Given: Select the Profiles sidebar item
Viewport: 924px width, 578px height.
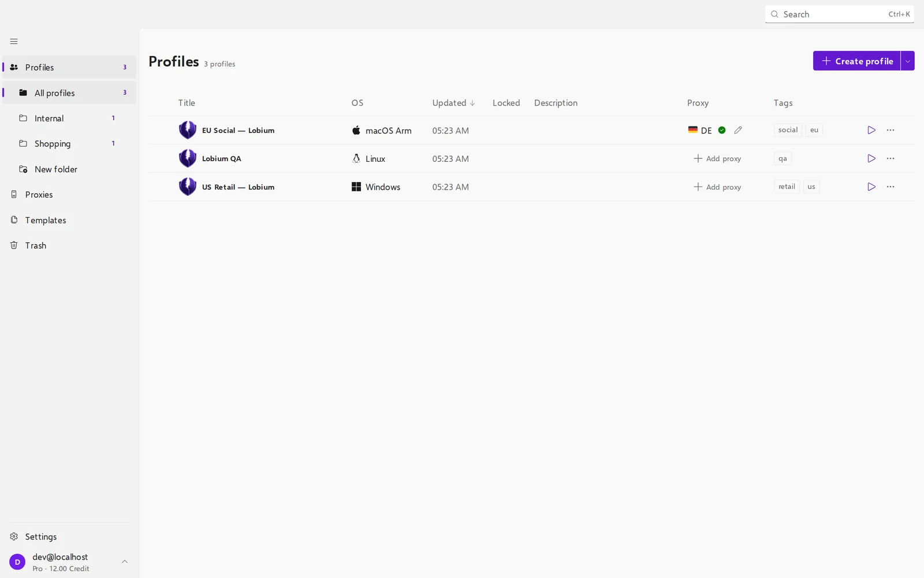Looking at the screenshot, I should [x=69, y=67].
